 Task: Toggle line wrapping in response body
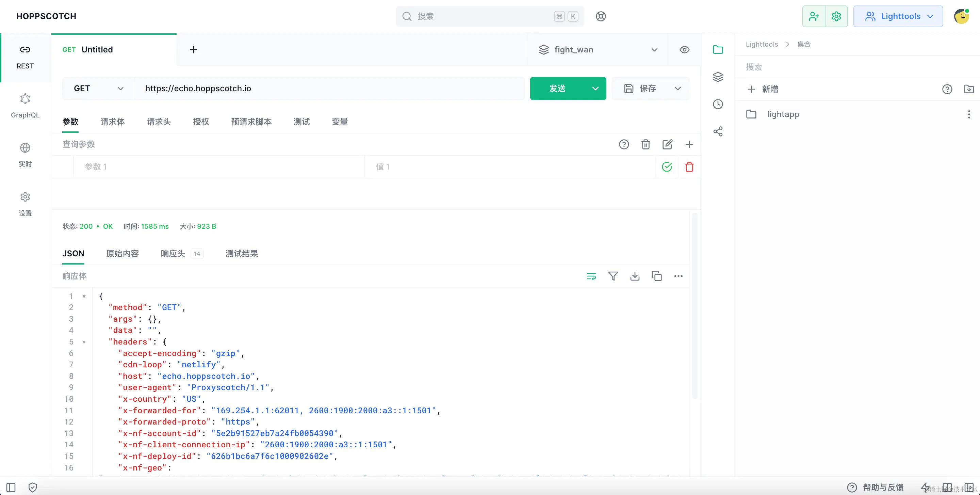pos(591,276)
